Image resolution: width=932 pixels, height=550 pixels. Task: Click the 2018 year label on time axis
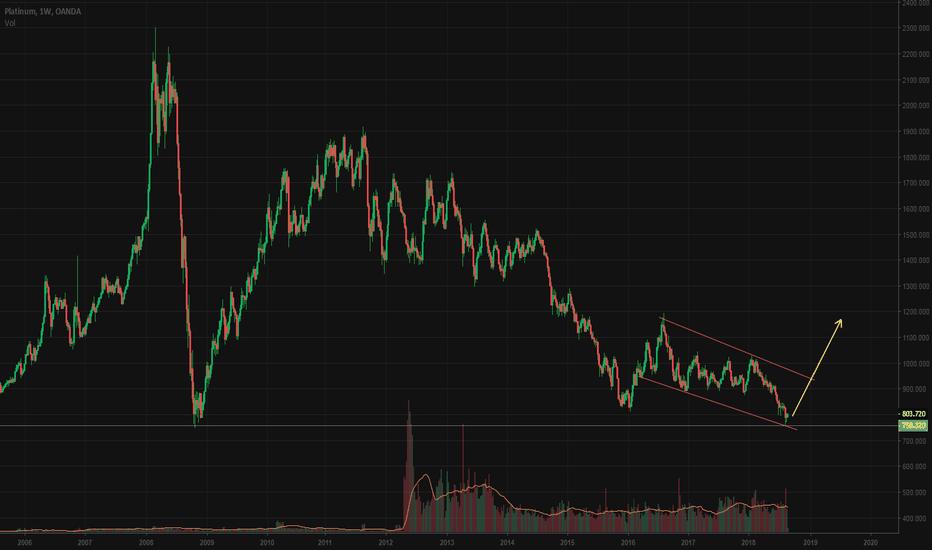(749, 543)
